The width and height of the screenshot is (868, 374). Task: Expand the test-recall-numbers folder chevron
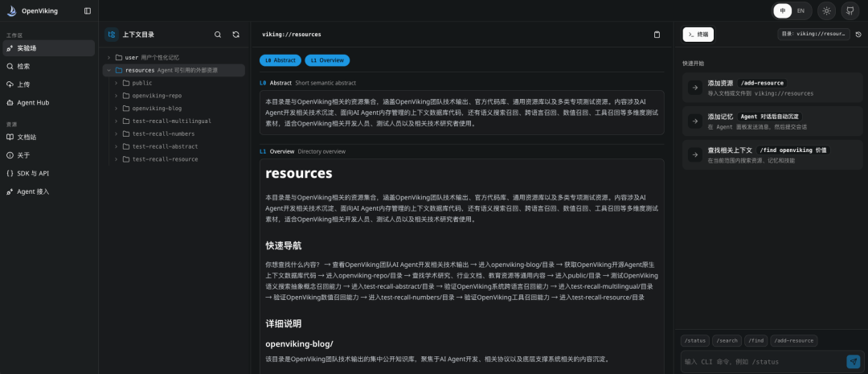click(x=117, y=134)
